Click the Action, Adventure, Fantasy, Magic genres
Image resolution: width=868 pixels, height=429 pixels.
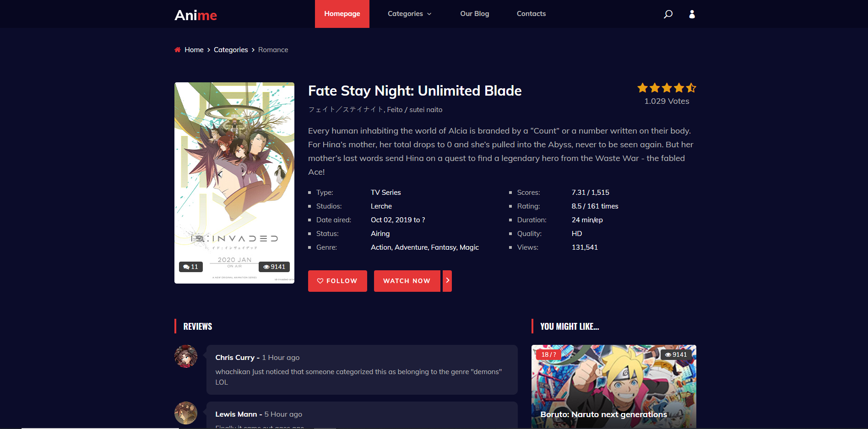click(x=425, y=247)
